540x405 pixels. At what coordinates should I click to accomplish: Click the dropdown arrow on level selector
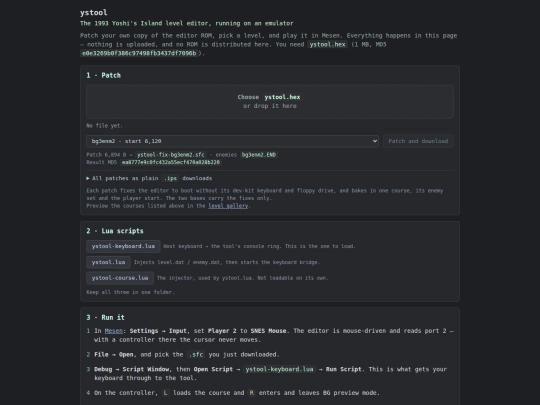(x=375, y=141)
